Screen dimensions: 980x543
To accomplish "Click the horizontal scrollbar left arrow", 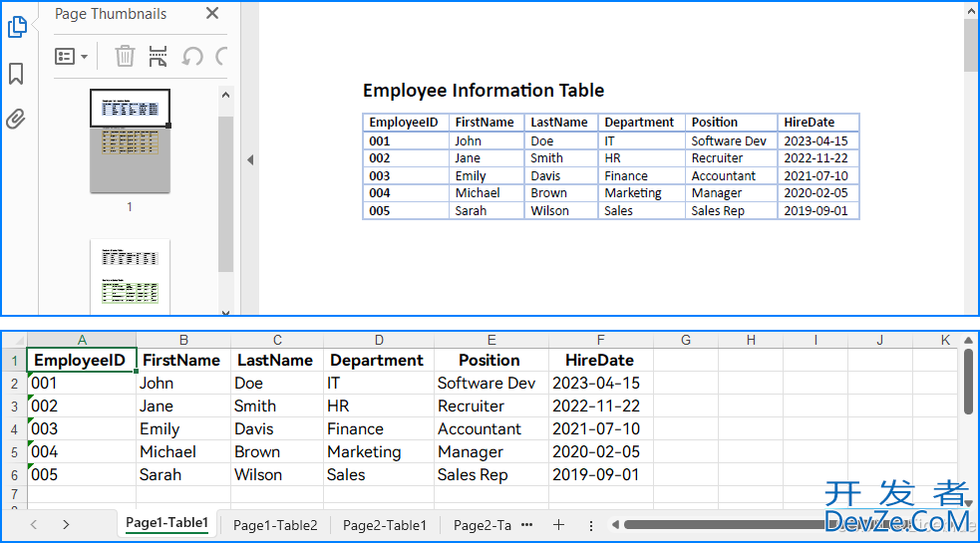I will (616, 525).
